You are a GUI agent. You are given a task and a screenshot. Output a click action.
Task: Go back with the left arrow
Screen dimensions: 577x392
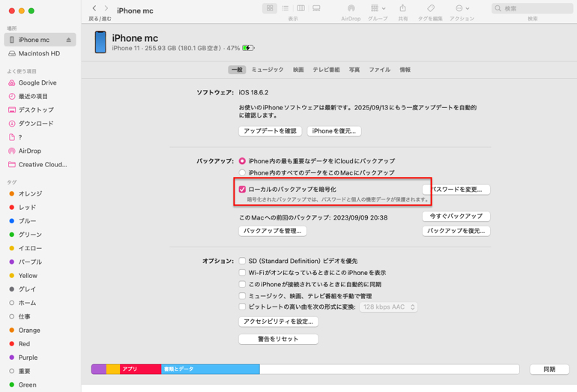point(94,8)
